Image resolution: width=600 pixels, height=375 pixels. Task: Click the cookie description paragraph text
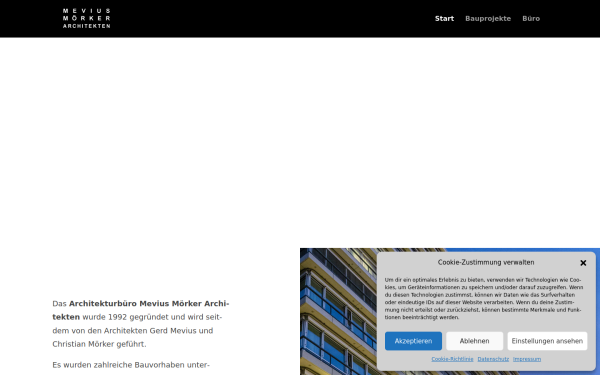484,298
